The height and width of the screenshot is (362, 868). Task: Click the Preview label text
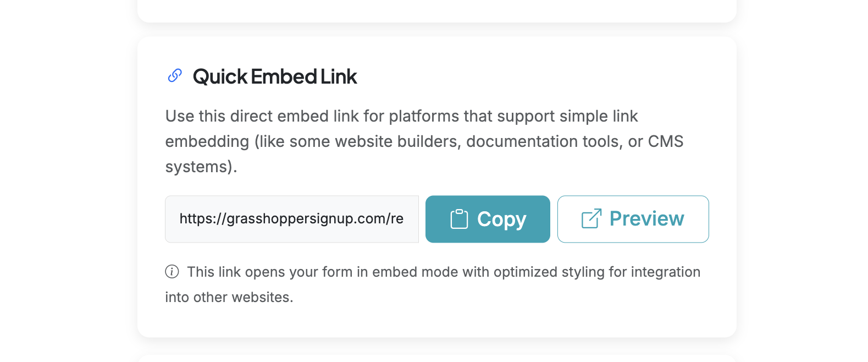tap(647, 218)
